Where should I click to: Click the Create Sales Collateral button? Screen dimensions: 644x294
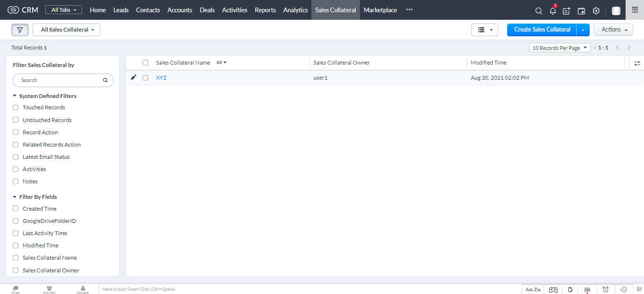point(542,30)
